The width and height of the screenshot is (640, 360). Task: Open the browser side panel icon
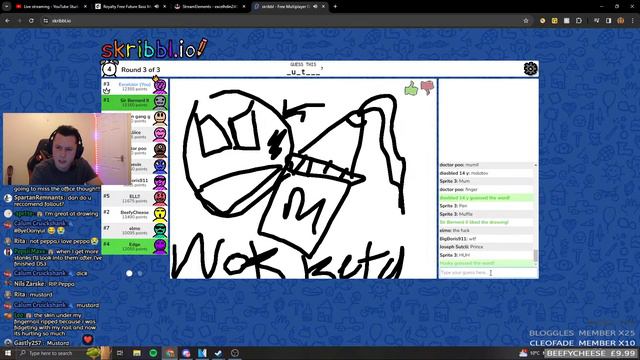tap(609, 20)
